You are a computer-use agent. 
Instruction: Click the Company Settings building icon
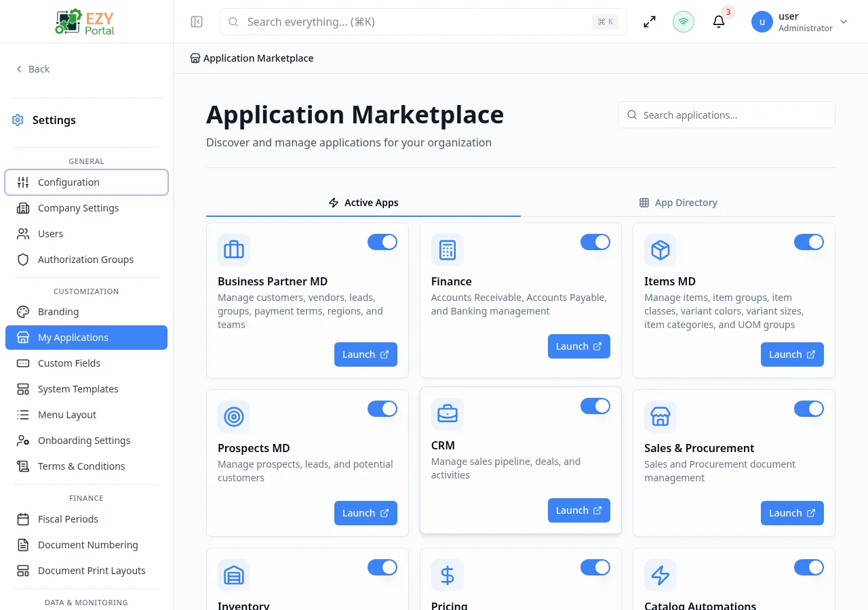click(23, 208)
